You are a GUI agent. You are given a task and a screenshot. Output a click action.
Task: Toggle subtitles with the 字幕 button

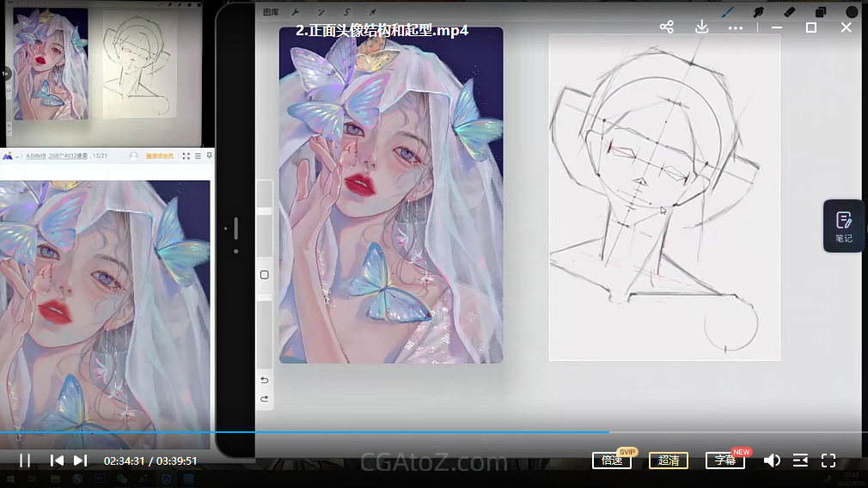click(x=725, y=461)
